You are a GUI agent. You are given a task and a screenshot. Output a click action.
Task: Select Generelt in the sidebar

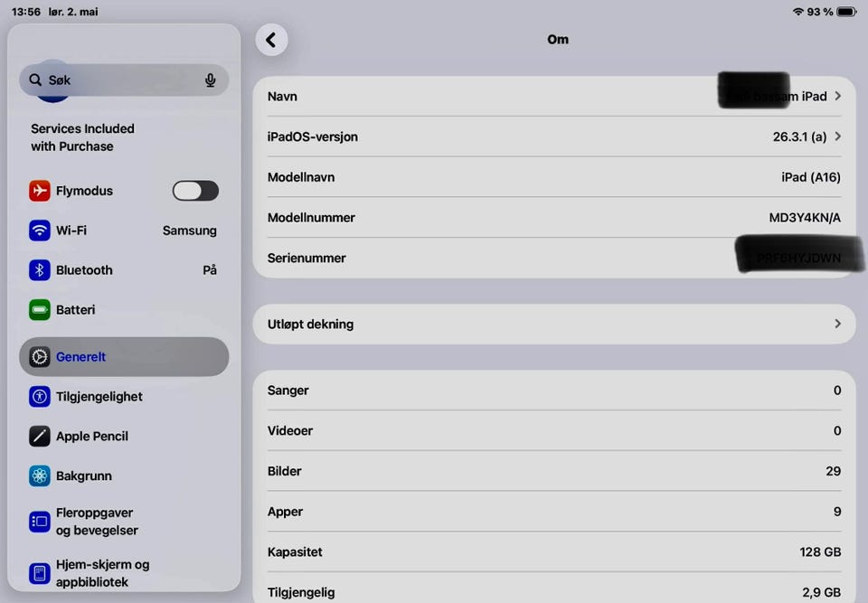pos(124,356)
